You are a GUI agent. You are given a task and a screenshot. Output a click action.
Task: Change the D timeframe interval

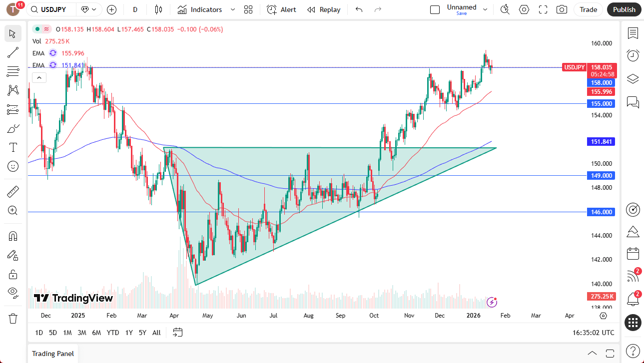tap(135, 9)
